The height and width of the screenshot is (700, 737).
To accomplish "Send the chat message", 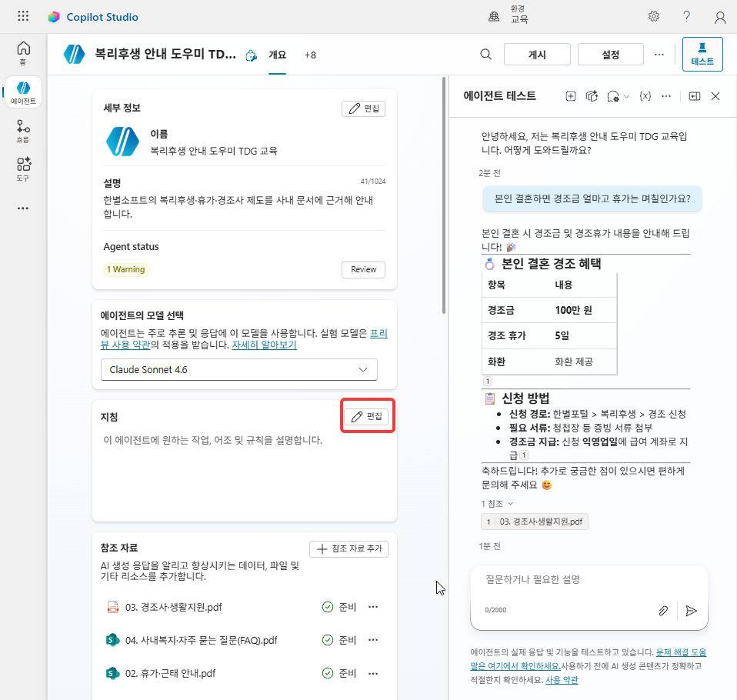I will pyautogui.click(x=691, y=610).
